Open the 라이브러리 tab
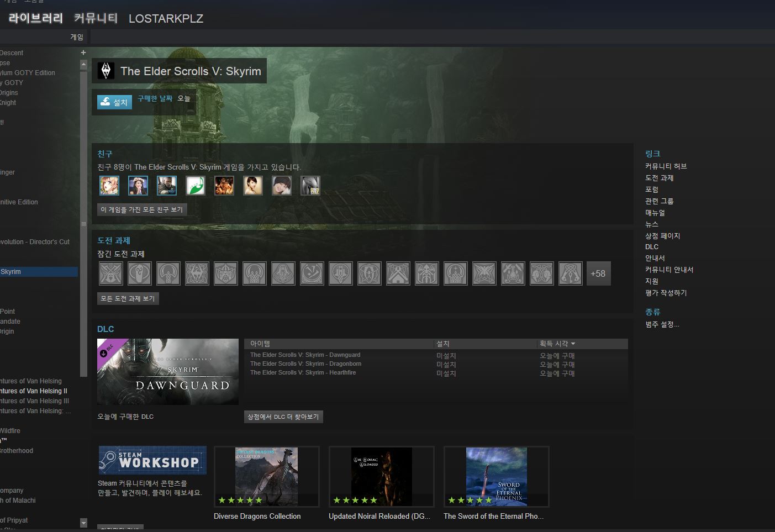The width and height of the screenshot is (775, 532). pyautogui.click(x=36, y=18)
